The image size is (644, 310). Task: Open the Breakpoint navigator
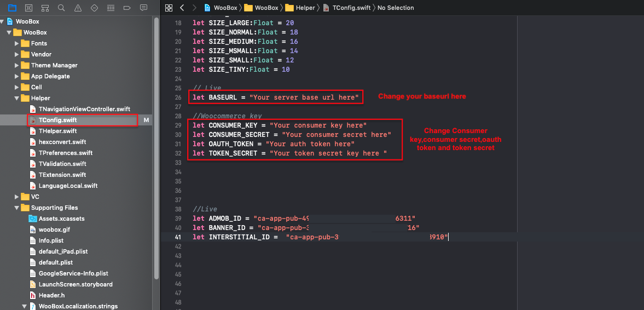(x=127, y=8)
